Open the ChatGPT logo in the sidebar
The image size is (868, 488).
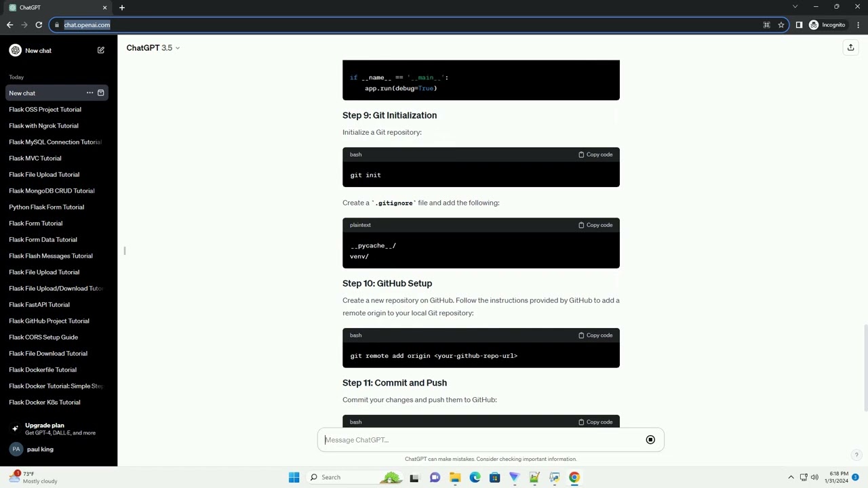tap(15, 50)
